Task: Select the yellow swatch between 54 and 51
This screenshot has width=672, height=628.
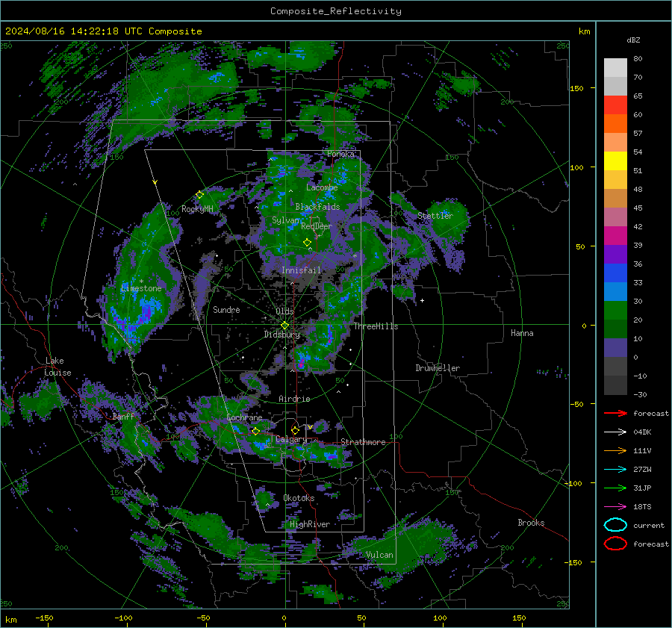Action: 615,161
